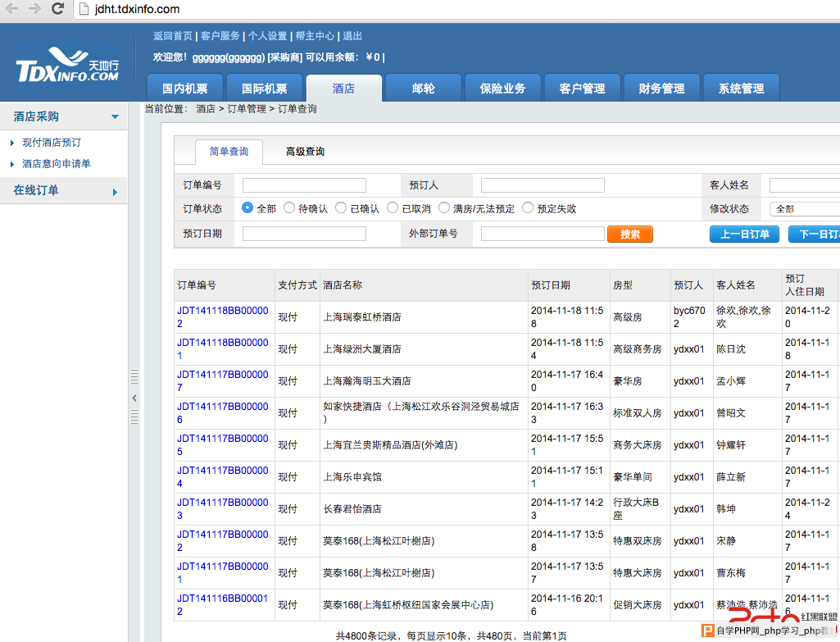Select the 待确认 radio button
The width and height of the screenshot is (840, 642).
(x=289, y=207)
